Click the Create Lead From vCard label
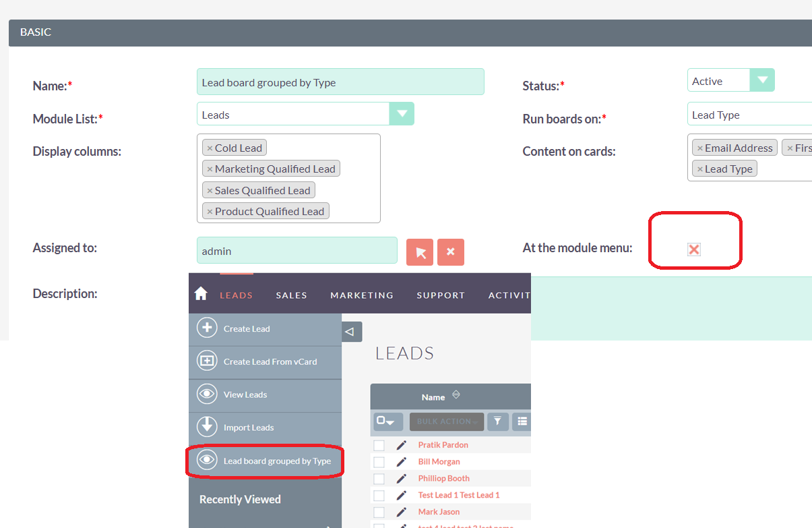The width and height of the screenshot is (812, 528). [x=270, y=361]
